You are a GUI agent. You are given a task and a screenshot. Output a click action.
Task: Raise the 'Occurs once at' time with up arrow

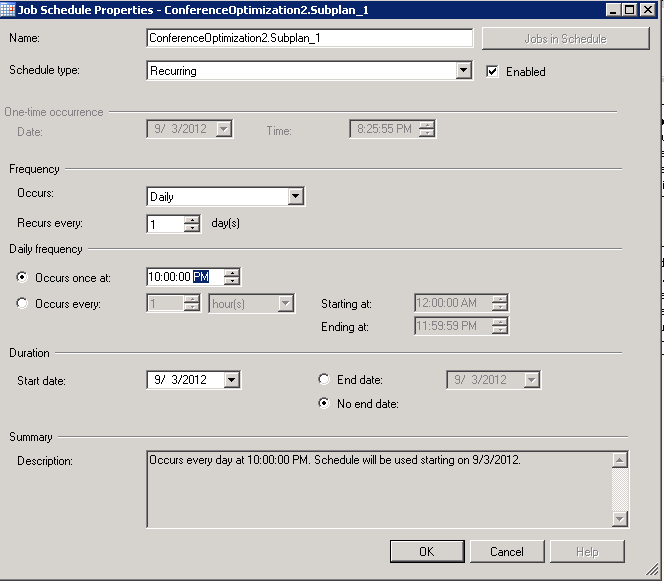(232, 272)
